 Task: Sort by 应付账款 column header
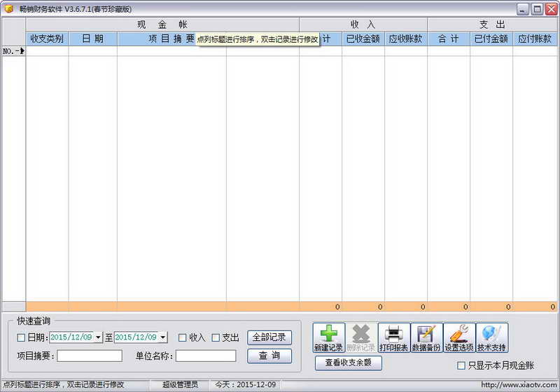click(x=535, y=38)
